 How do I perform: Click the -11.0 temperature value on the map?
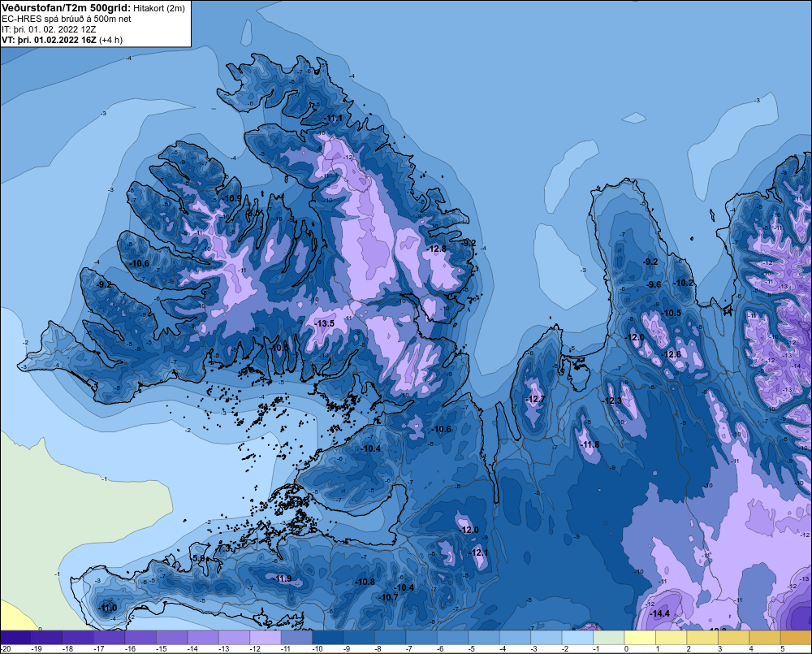click(107, 608)
